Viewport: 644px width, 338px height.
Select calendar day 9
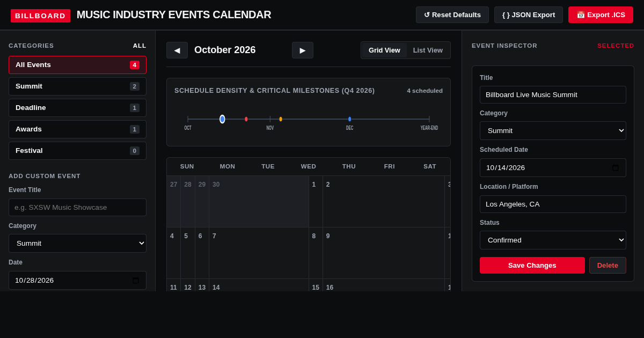pyautogui.click(x=384, y=253)
